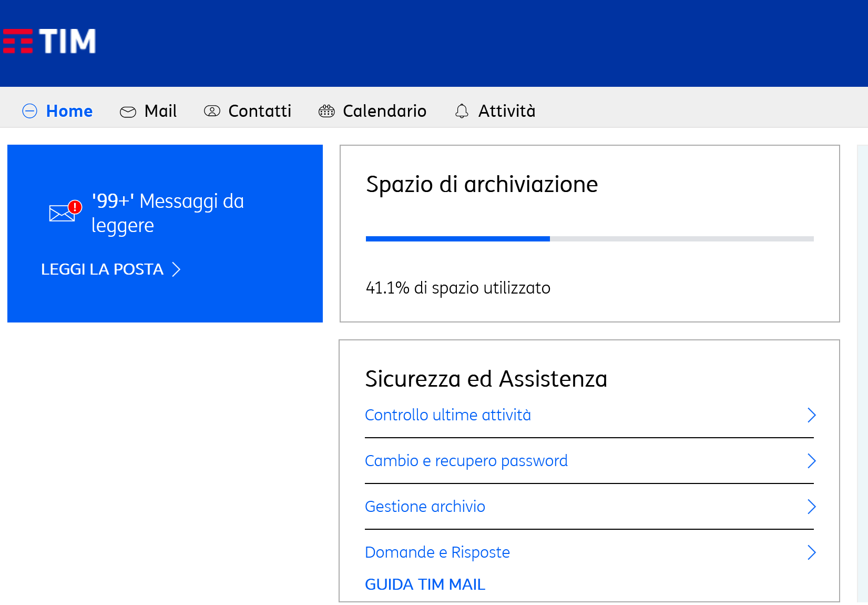The height and width of the screenshot is (605, 868).
Task: Expand Gestione archivio chevron
Action: [811, 507]
